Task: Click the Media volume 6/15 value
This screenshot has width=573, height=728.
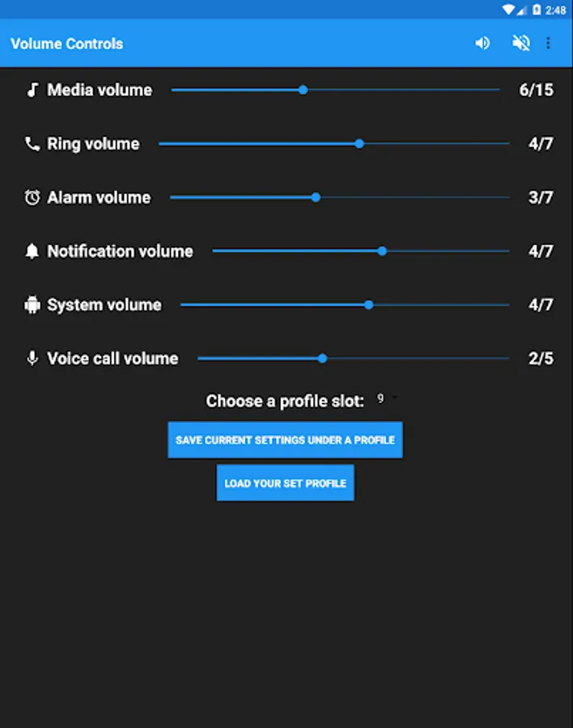Action: 536,90
